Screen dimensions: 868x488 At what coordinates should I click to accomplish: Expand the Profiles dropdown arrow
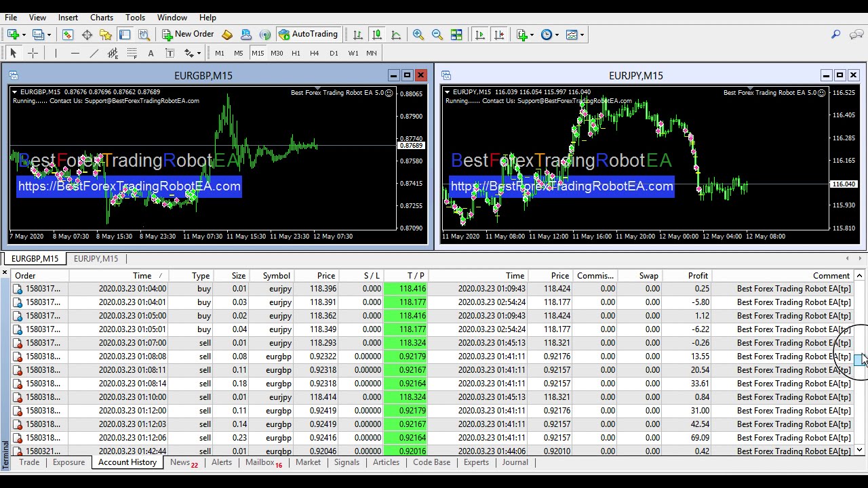pos(49,35)
